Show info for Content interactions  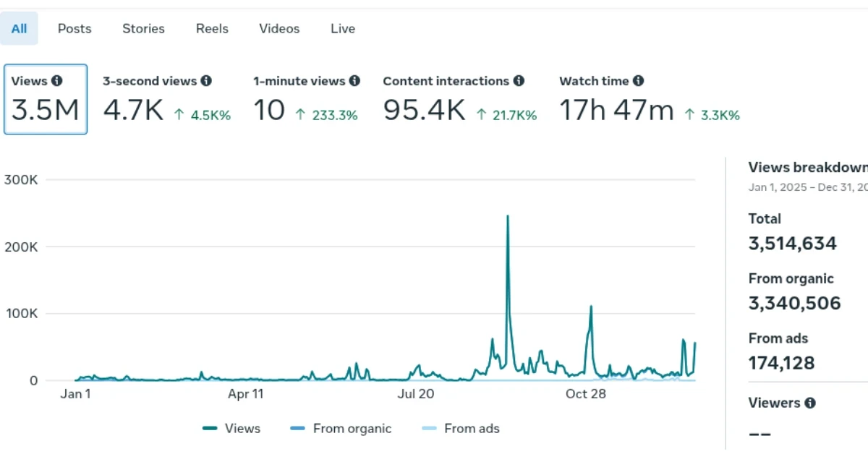tap(519, 81)
